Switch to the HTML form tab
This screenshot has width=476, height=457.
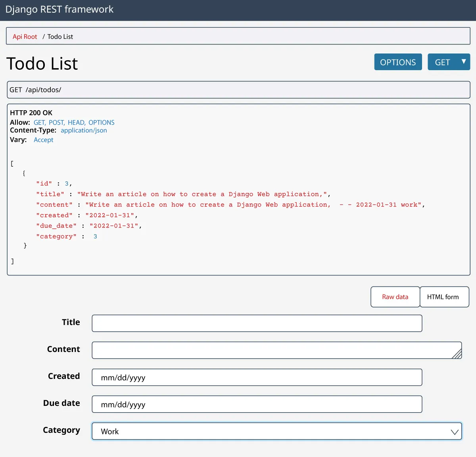tap(444, 296)
